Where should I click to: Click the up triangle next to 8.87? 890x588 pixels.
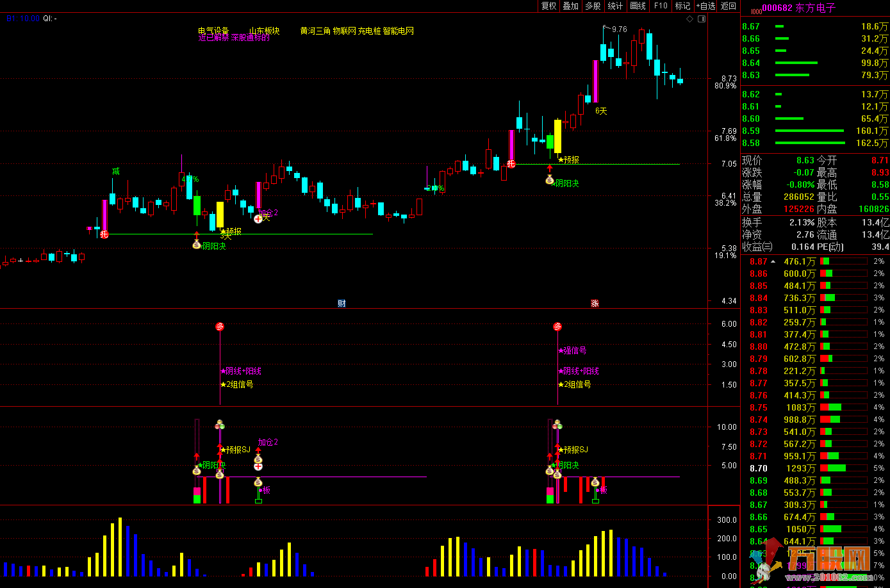tap(773, 261)
